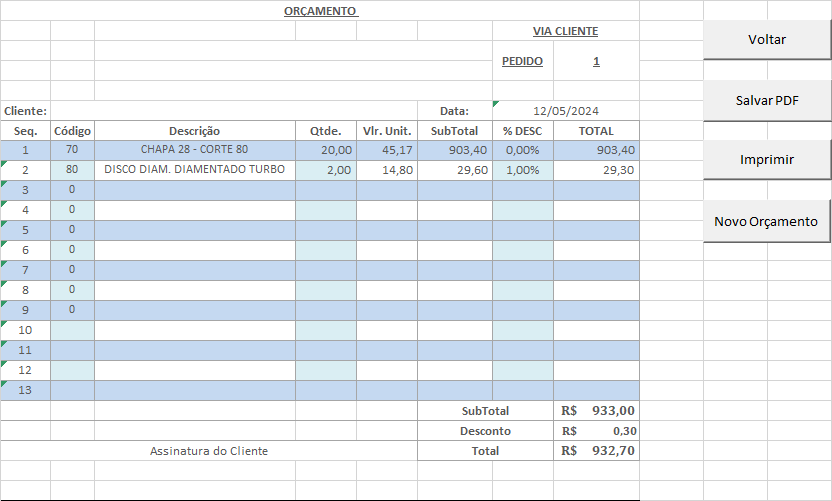Viewport: 832px width, 501px height.
Task: Select subtotal cell 29,60
Action: [x=455, y=170]
